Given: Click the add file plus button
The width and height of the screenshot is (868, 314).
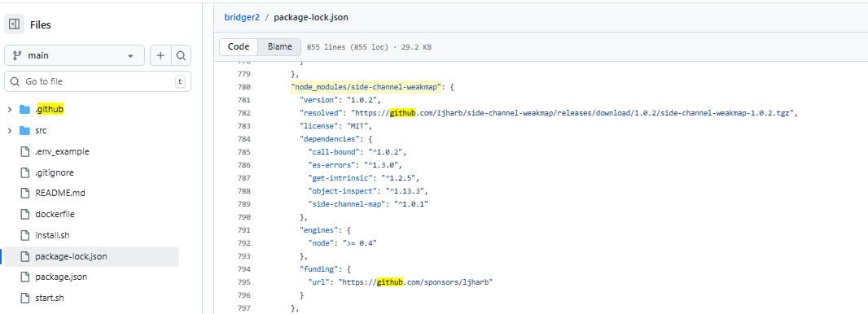Looking at the screenshot, I should (160, 56).
